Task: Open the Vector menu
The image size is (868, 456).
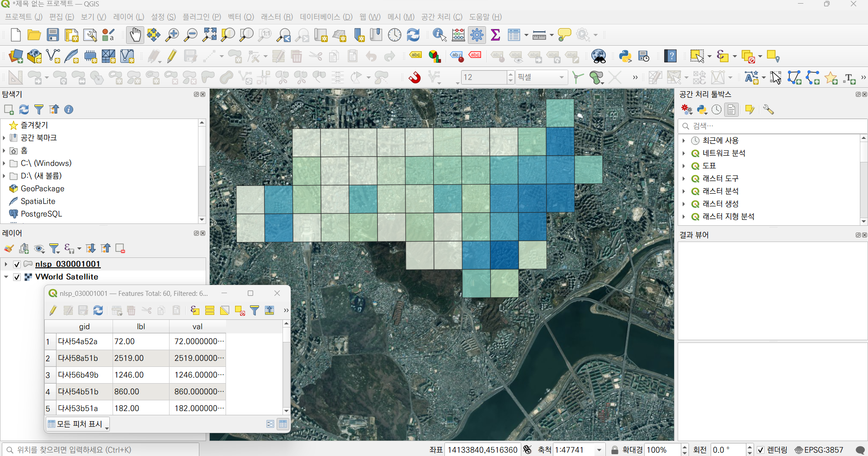Action: click(x=241, y=17)
